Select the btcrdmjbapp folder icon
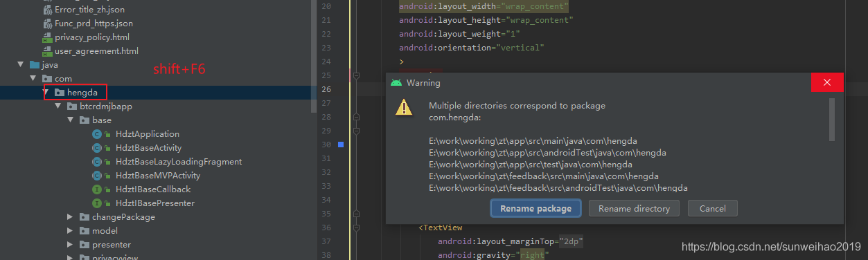 tap(72, 106)
